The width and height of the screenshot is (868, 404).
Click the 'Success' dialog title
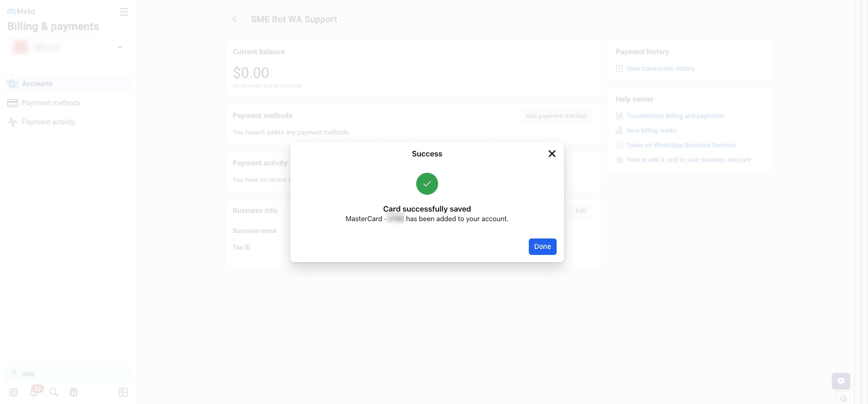pos(427,154)
